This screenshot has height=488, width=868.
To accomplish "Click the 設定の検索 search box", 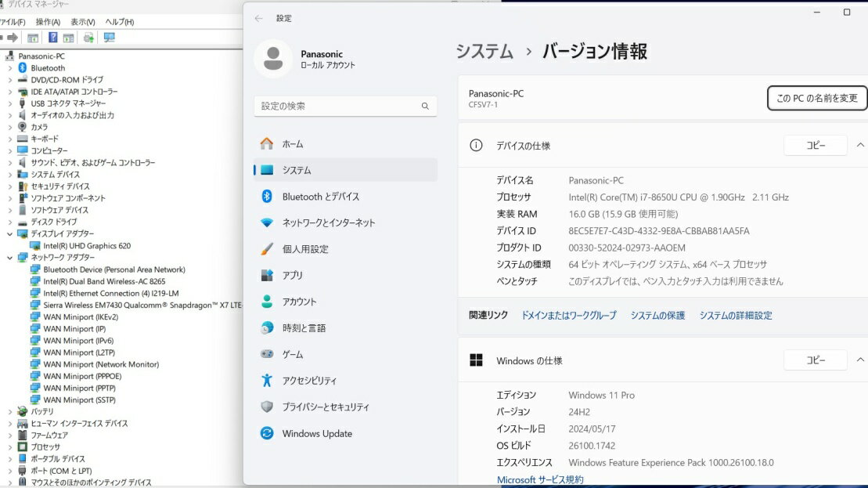I will (x=344, y=106).
